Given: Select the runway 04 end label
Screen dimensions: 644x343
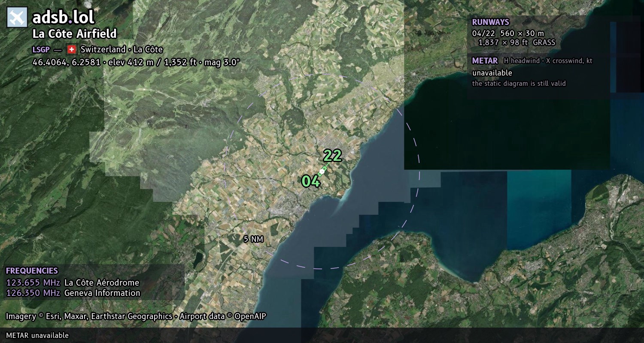Looking at the screenshot, I should coord(311,181).
